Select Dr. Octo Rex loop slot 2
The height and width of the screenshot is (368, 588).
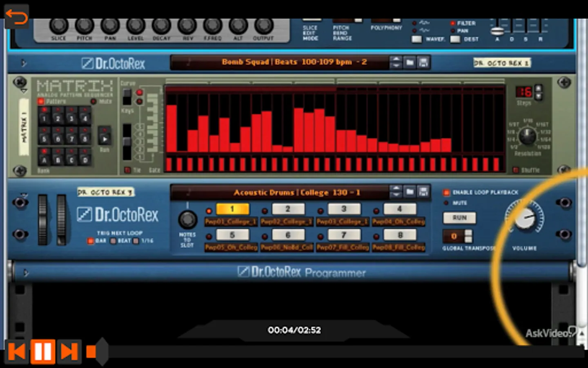pyautogui.click(x=288, y=209)
